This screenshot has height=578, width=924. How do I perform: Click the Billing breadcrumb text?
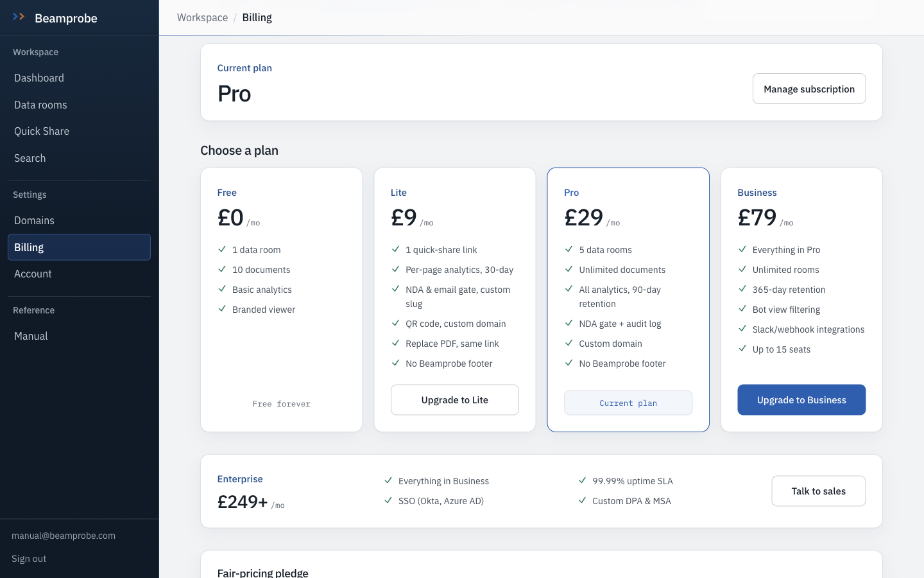[257, 17]
